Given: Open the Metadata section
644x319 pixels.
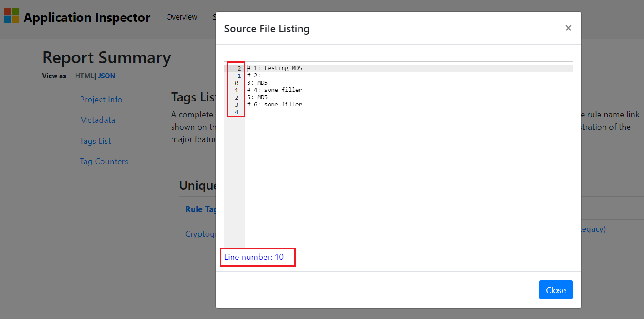Looking at the screenshot, I should coord(97,120).
